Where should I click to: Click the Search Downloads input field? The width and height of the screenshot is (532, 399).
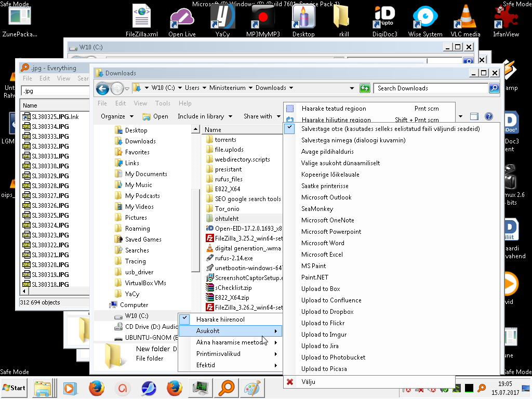(x=431, y=88)
